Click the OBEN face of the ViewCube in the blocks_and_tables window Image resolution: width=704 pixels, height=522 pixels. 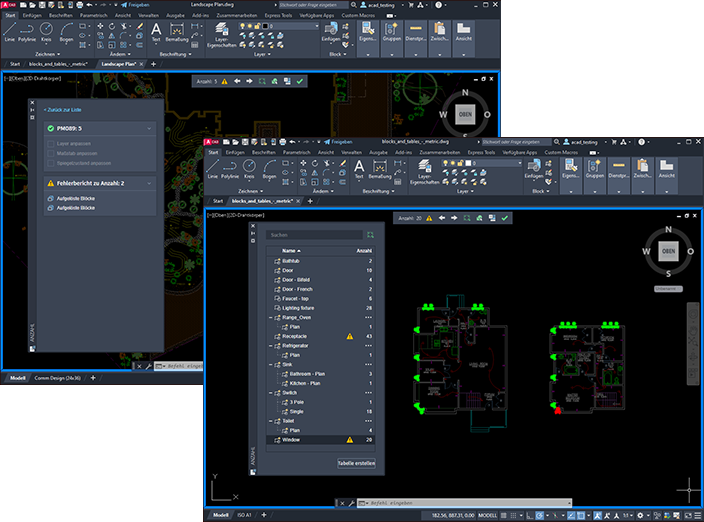point(668,251)
